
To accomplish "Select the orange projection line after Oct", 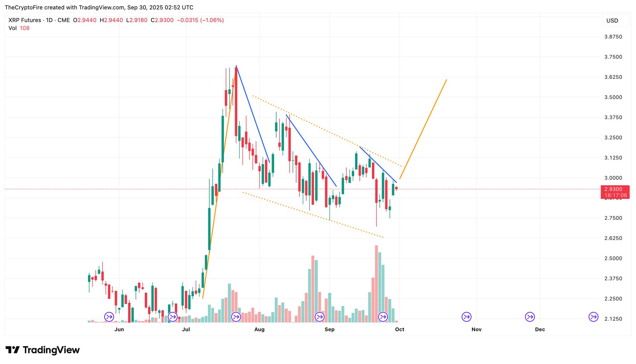I will [423, 129].
